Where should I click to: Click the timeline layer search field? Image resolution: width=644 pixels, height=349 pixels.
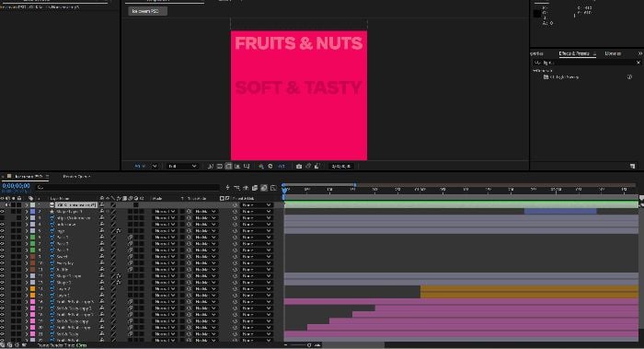(x=127, y=187)
